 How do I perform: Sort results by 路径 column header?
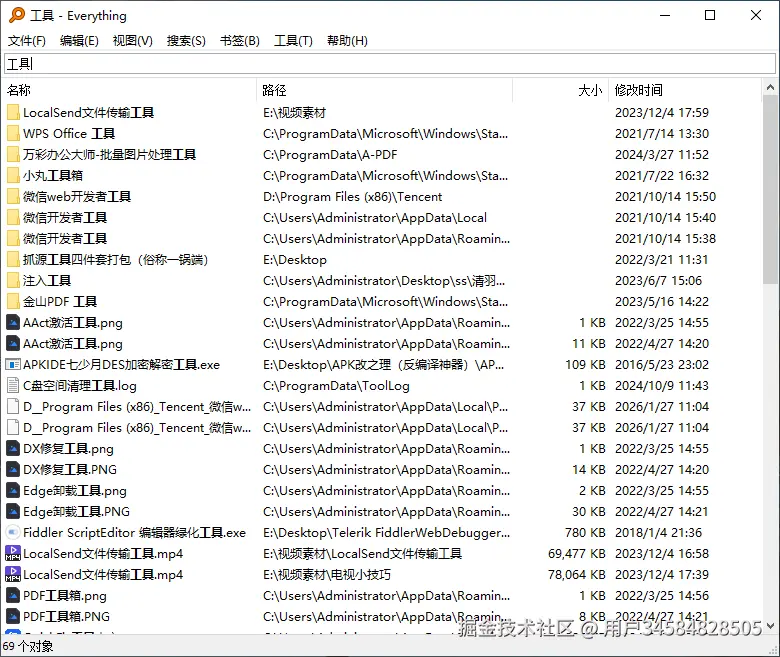click(x=385, y=90)
